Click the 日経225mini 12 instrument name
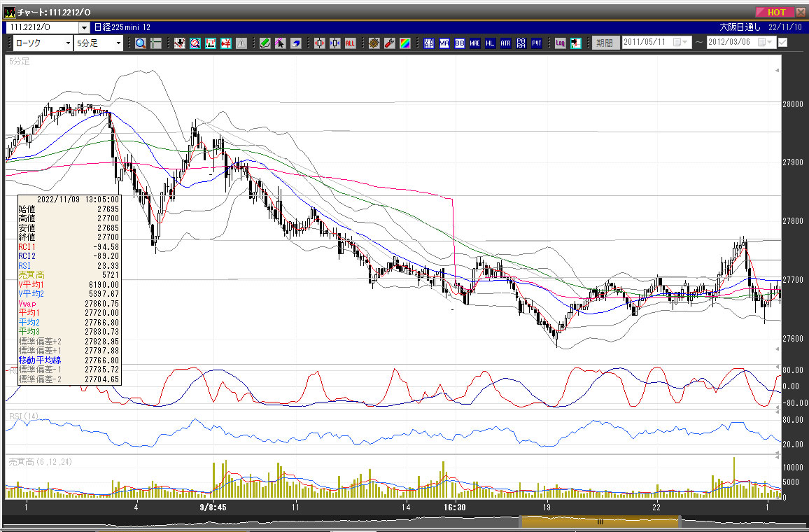The height and width of the screenshot is (532, 809). pyautogui.click(x=122, y=27)
